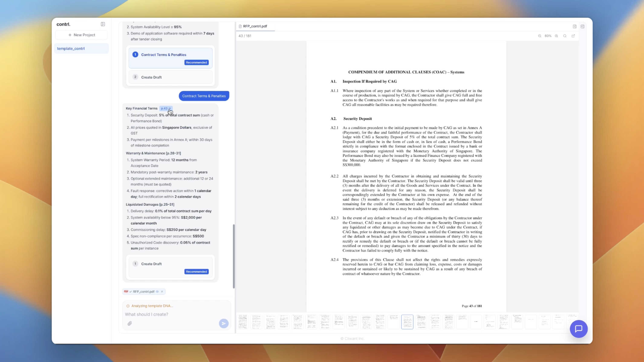
Task: Click the paperclip attach file icon
Action: (130, 323)
